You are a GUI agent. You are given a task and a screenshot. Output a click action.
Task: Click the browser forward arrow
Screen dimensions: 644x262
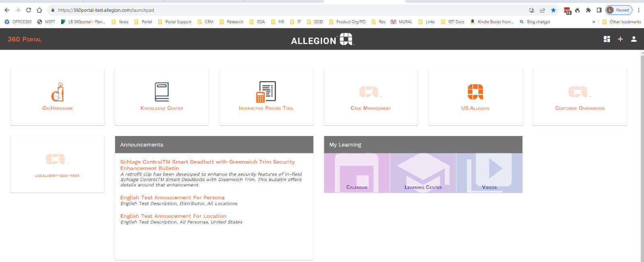click(17, 10)
